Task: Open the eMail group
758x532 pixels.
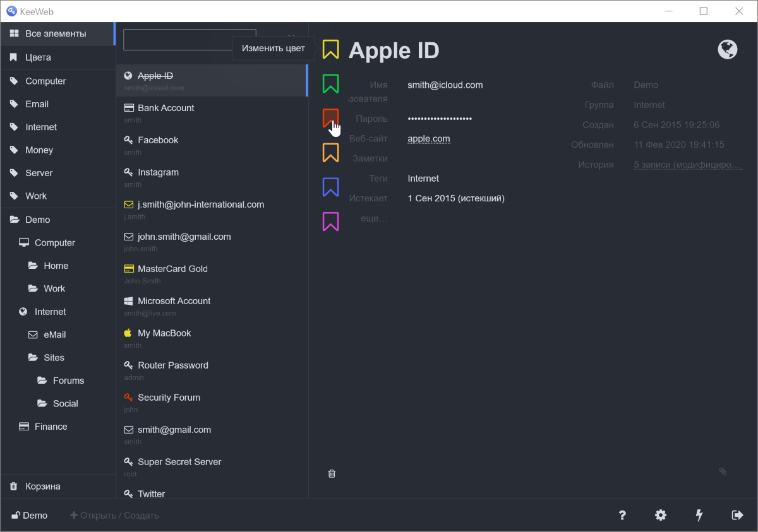Action: [x=57, y=334]
